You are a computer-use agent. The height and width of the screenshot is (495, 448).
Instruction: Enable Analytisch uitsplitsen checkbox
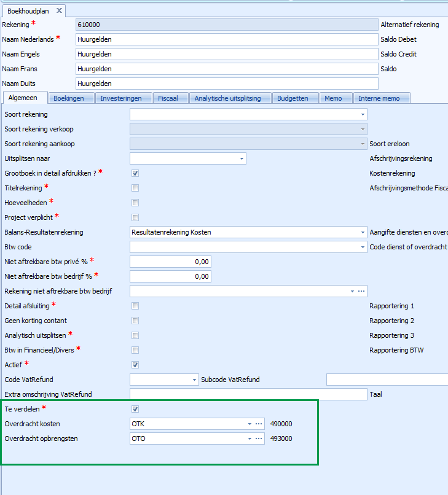135,335
